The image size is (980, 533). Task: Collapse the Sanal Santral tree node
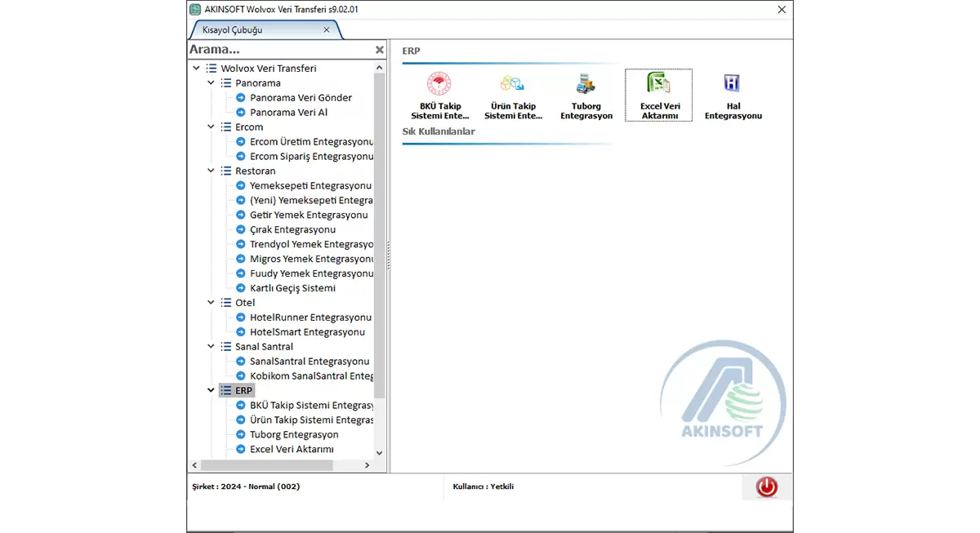[211, 347]
